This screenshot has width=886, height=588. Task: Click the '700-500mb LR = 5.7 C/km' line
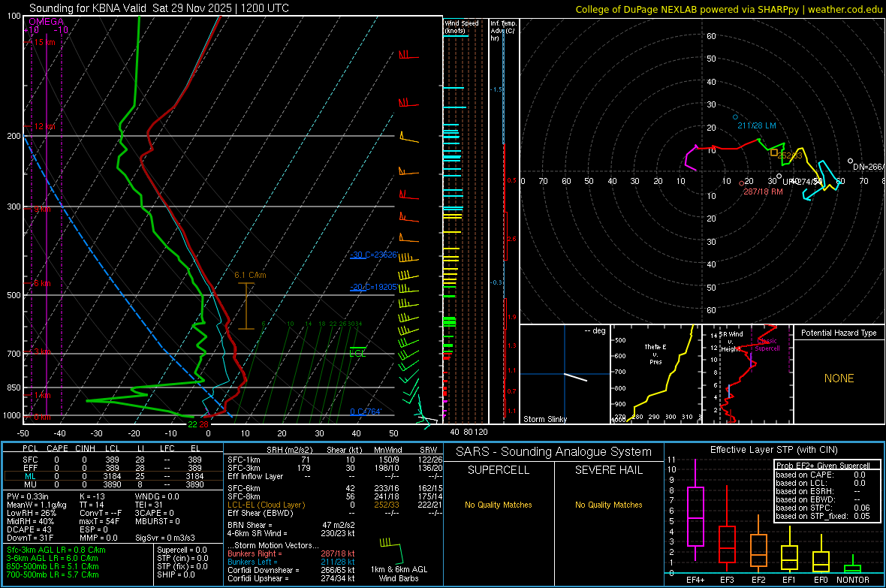(x=53, y=574)
